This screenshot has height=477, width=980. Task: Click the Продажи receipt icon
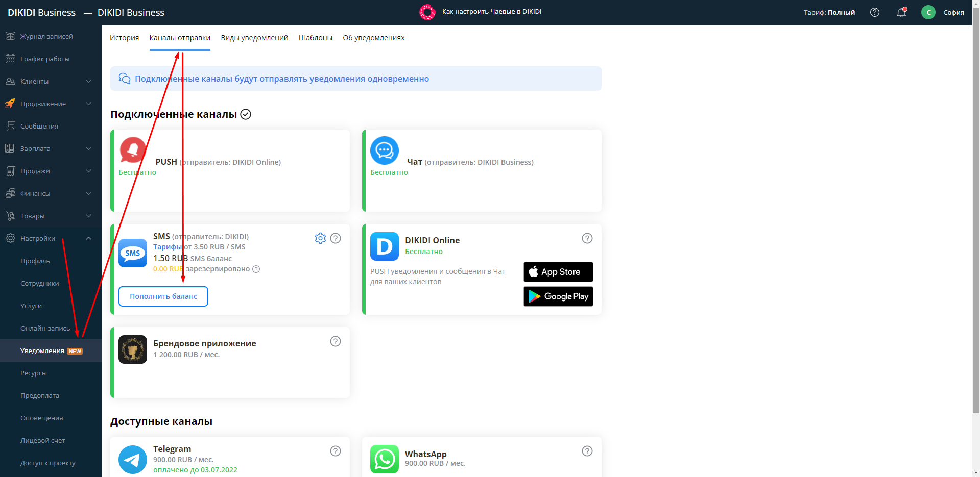10,171
